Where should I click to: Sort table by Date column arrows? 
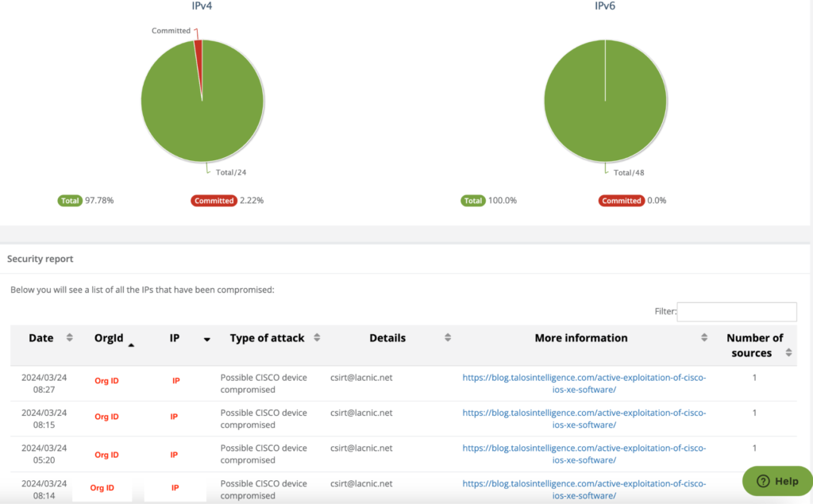point(69,338)
